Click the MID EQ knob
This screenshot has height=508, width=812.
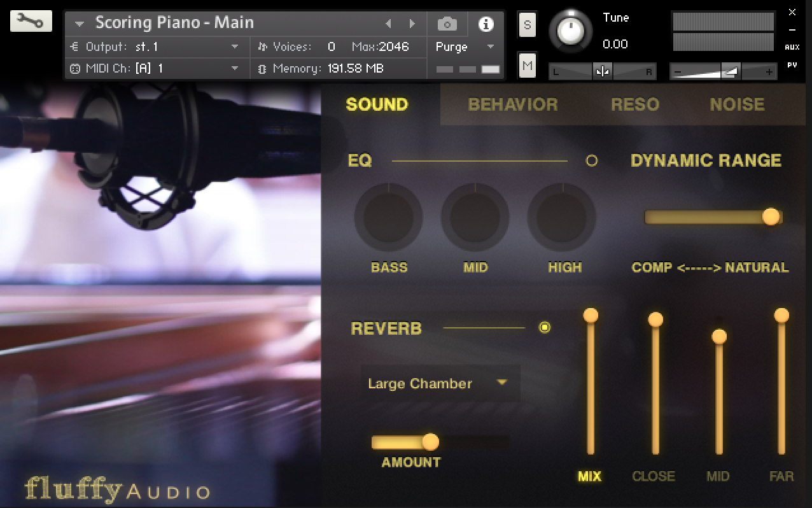(475, 217)
